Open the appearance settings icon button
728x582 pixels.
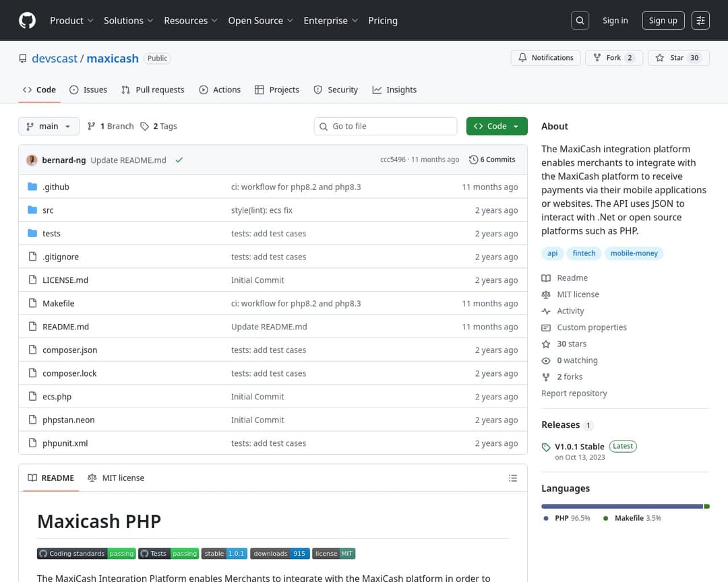700,20
